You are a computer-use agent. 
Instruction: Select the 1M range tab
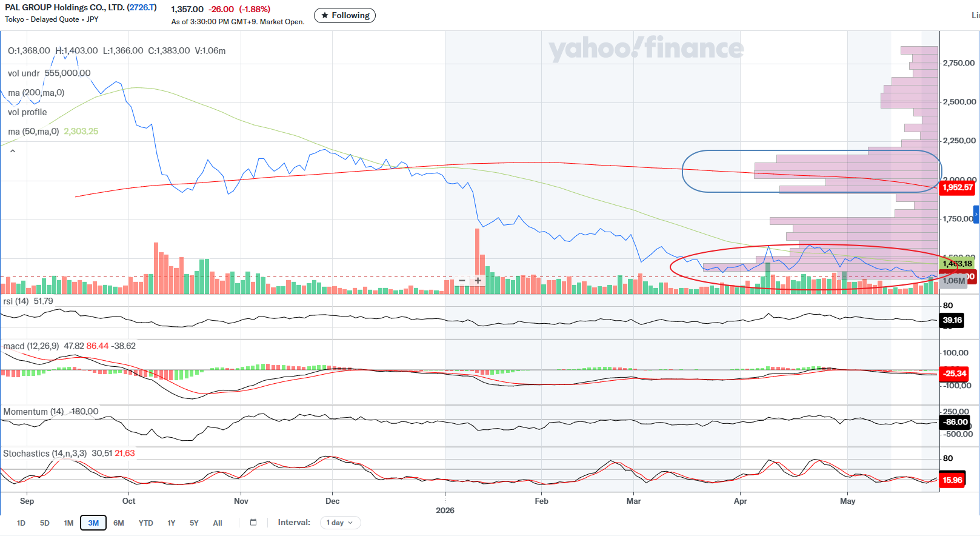[68, 523]
